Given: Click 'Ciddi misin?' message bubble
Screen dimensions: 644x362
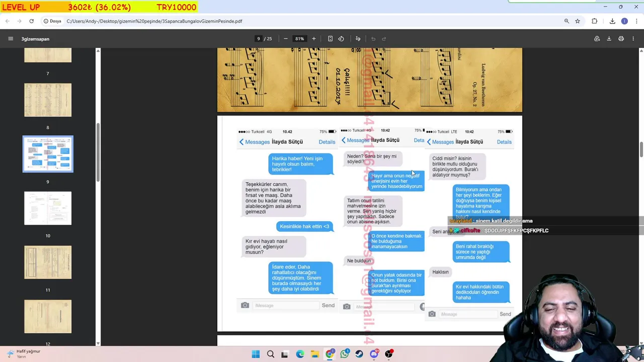Looking at the screenshot, I should pyautogui.click(x=458, y=166).
